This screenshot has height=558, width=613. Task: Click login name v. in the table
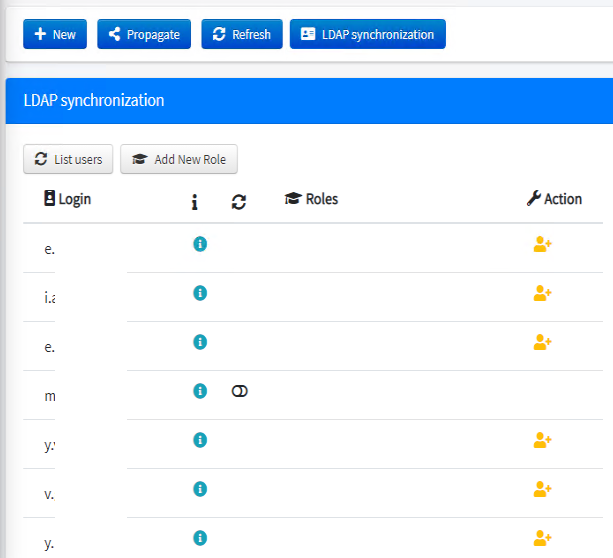49,494
